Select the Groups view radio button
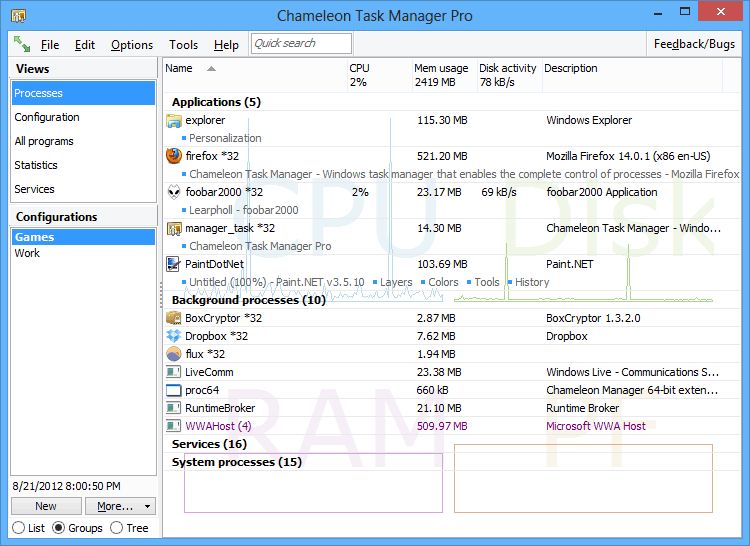750x546 pixels. (x=58, y=528)
